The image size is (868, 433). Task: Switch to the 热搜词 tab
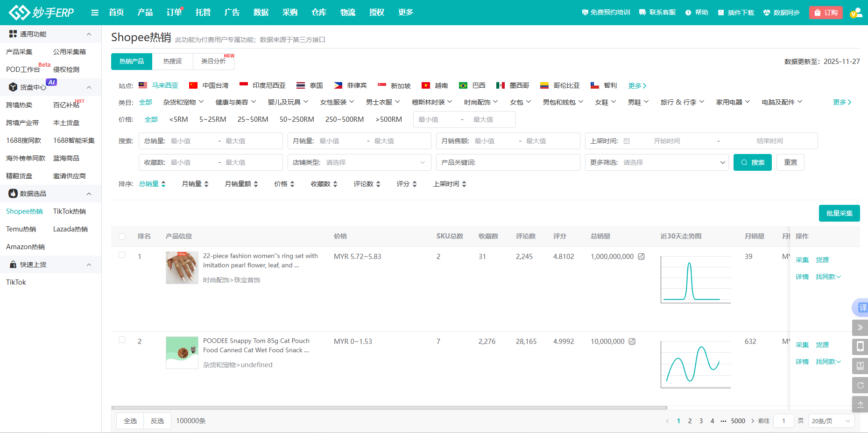(172, 62)
